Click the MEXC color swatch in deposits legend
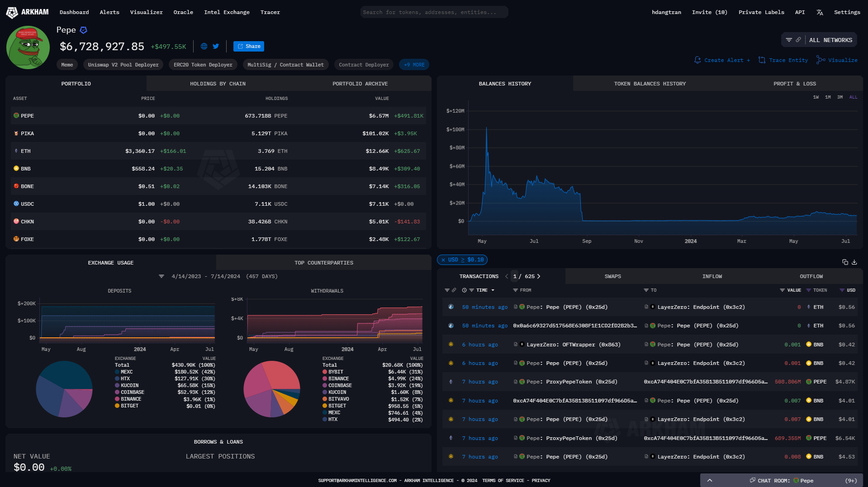The image size is (868, 487). point(117,372)
